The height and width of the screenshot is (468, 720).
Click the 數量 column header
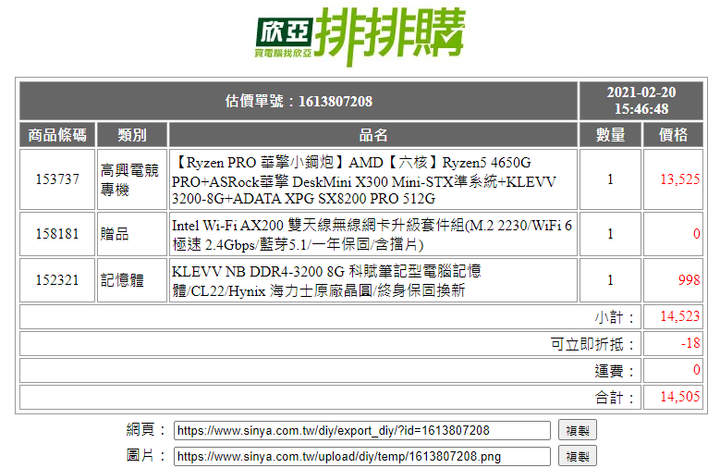[x=610, y=135]
